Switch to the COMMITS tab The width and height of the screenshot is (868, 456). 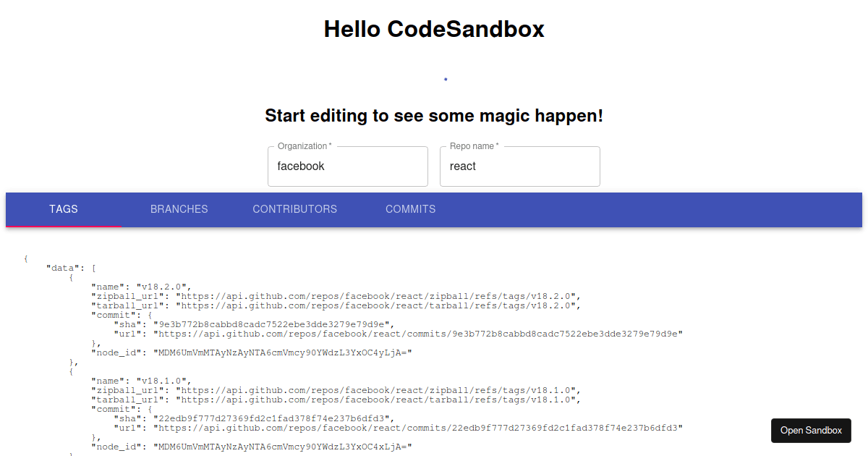(x=410, y=209)
